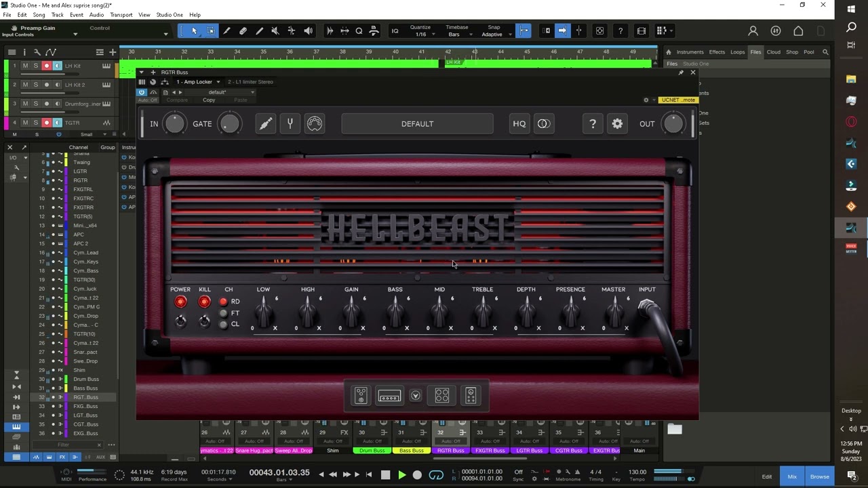Click the amp plugin settings gear

(617, 124)
